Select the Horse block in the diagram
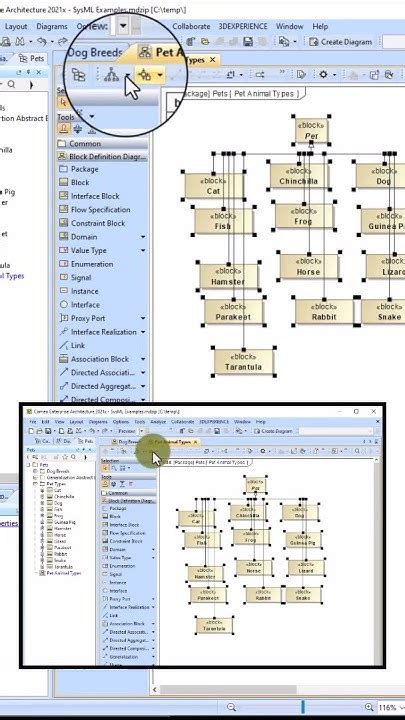The height and width of the screenshot is (720, 405). coord(309,266)
